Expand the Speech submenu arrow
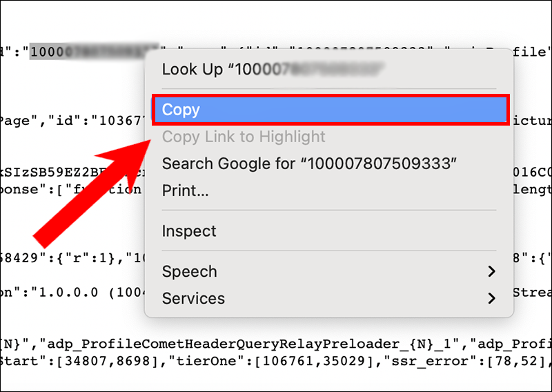Image resolution: width=552 pixels, height=392 pixels. point(491,272)
